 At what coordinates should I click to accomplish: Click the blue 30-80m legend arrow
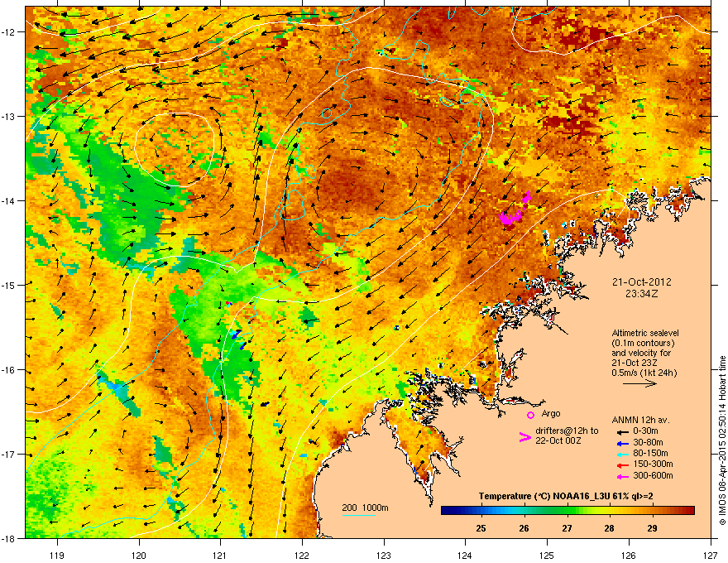622,443
